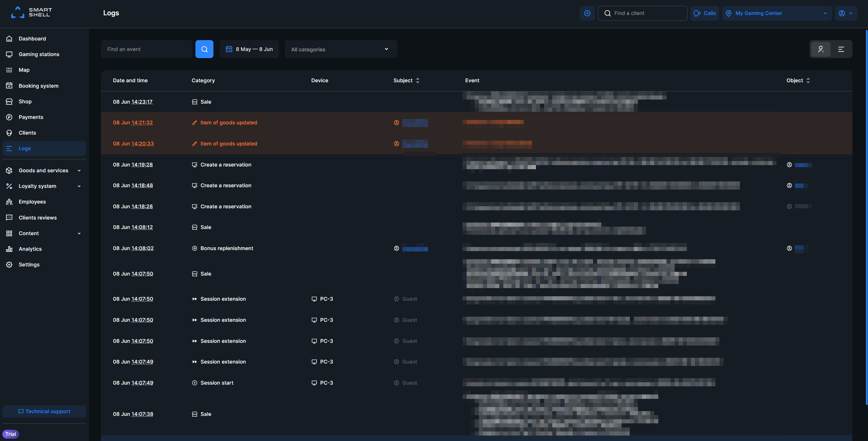Click the Dashboard home icon

pyautogui.click(x=9, y=39)
